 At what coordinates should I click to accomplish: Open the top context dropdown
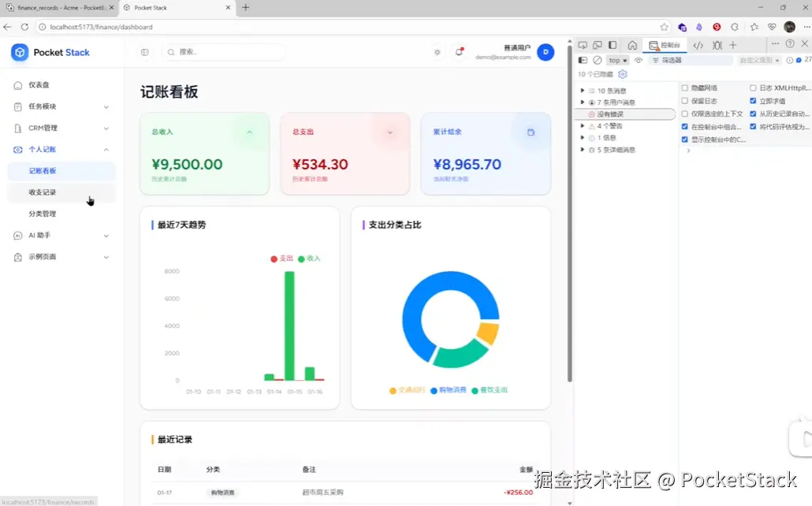(x=617, y=60)
